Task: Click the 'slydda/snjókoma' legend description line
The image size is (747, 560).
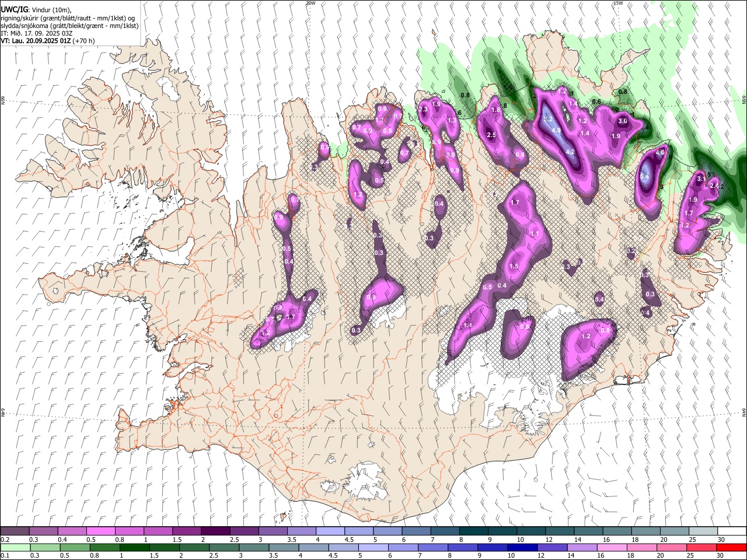Action: (x=69, y=26)
